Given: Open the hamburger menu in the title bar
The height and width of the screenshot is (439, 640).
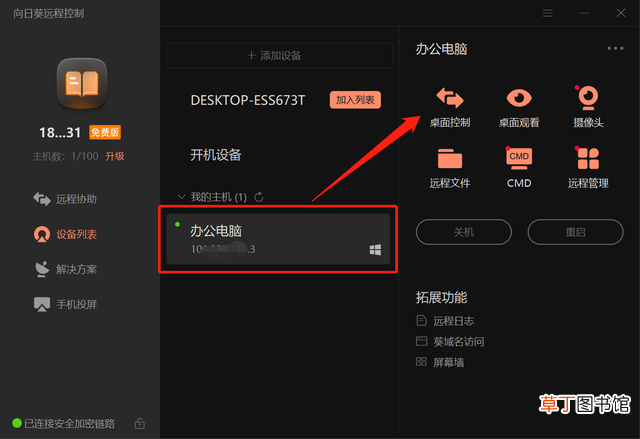Looking at the screenshot, I should (x=548, y=13).
